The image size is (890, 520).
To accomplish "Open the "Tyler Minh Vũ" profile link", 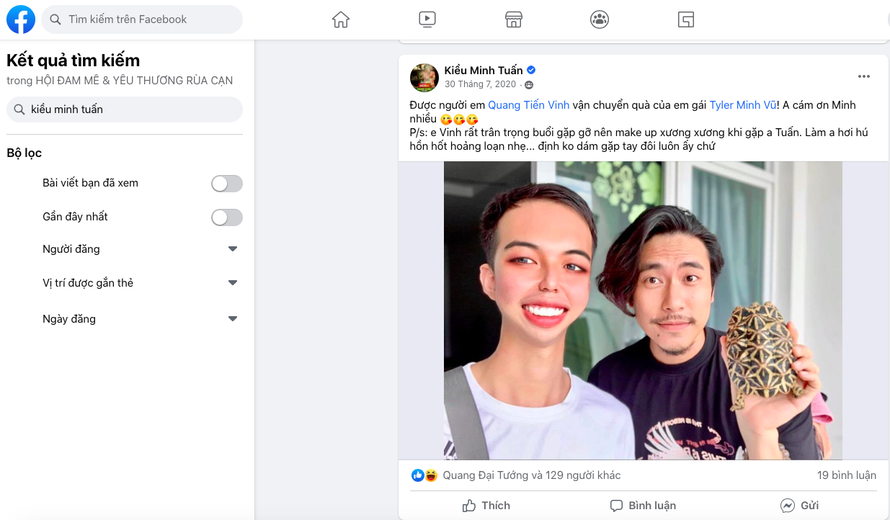I will click(742, 105).
